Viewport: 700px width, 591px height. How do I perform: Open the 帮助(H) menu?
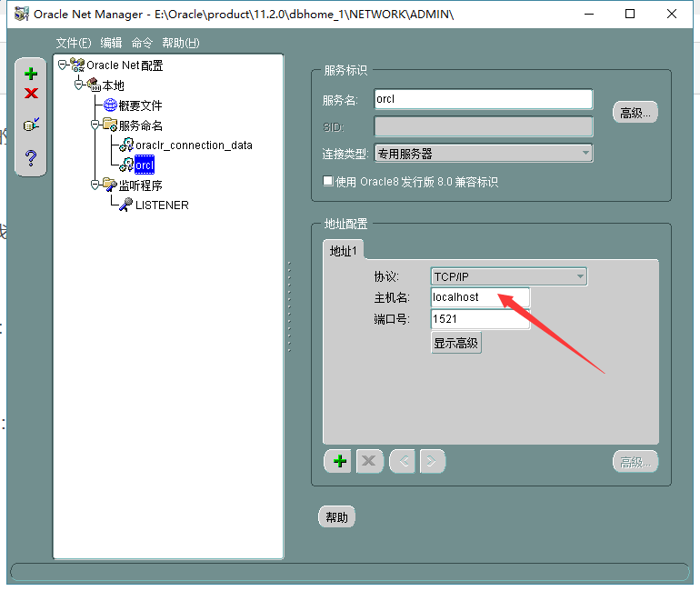pyautogui.click(x=181, y=43)
